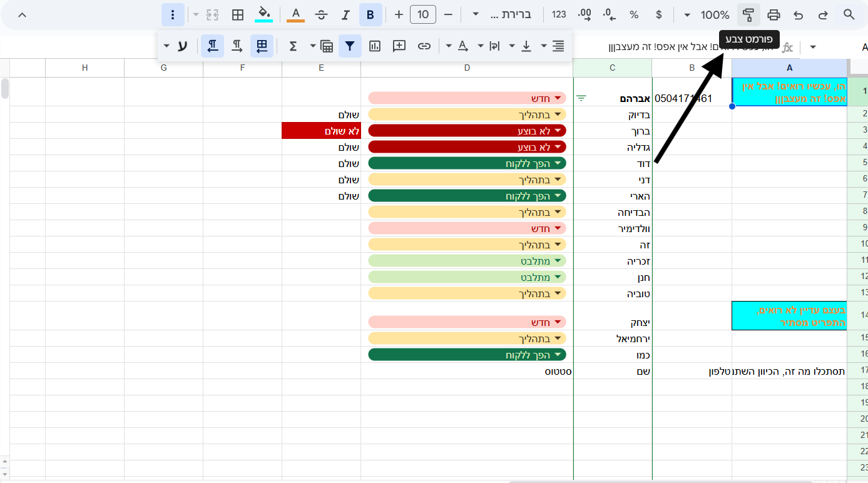
Task: Toggle the filter funnel button
Action: tap(350, 46)
